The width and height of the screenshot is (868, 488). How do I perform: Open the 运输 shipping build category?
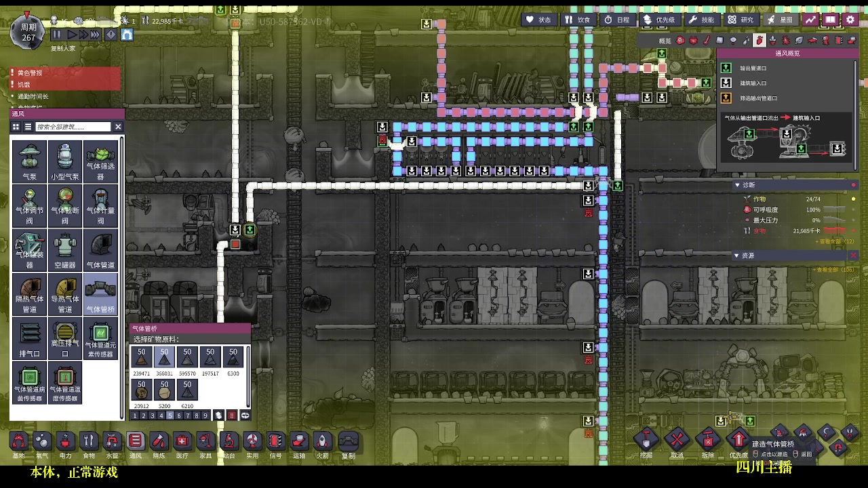[x=299, y=441]
